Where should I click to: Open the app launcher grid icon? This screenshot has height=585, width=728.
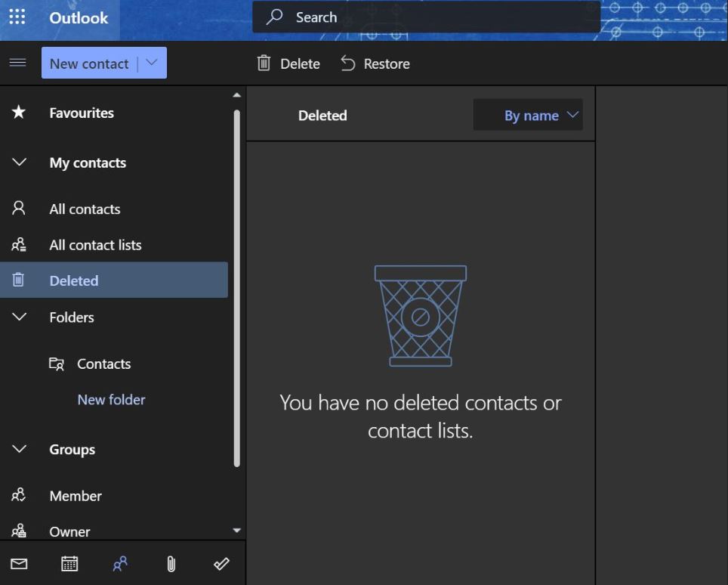[17, 17]
